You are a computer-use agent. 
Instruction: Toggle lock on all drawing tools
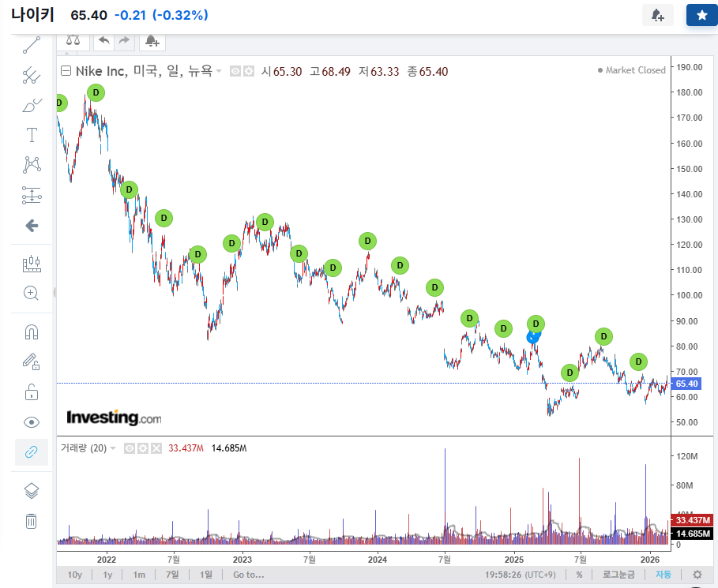coord(32,391)
